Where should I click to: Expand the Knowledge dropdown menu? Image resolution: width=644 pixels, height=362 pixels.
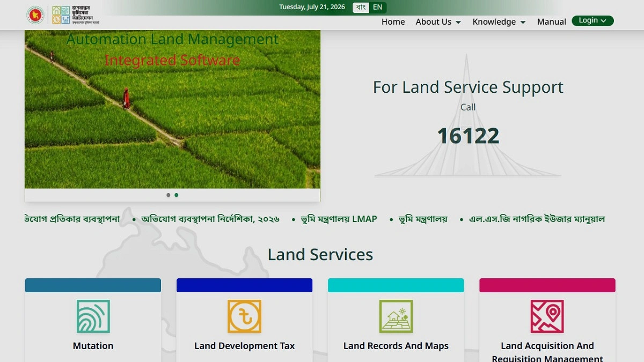(x=499, y=22)
